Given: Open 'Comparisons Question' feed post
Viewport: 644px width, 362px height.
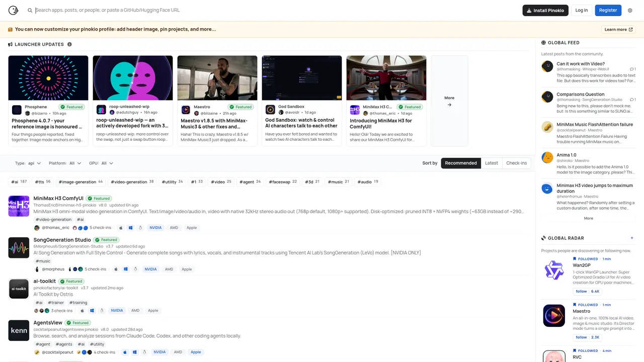Looking at the screenshot, I should 581,94.
